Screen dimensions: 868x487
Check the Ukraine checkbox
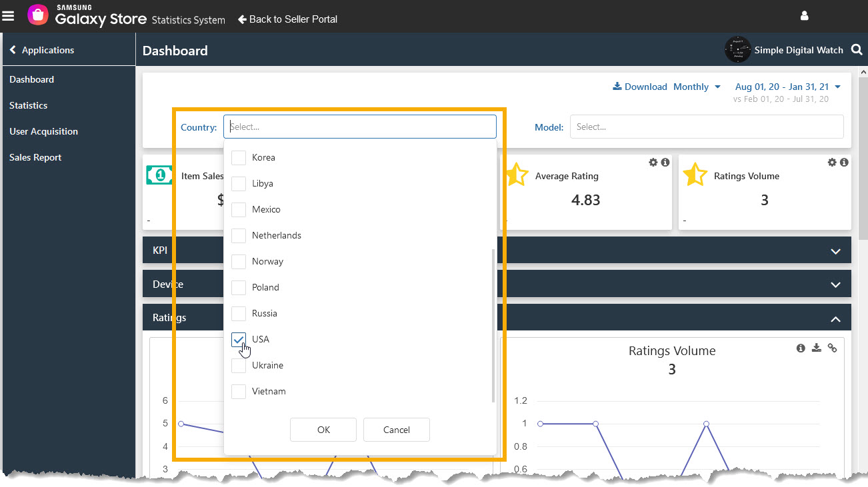pyautogui.click(x=239, y=366)
